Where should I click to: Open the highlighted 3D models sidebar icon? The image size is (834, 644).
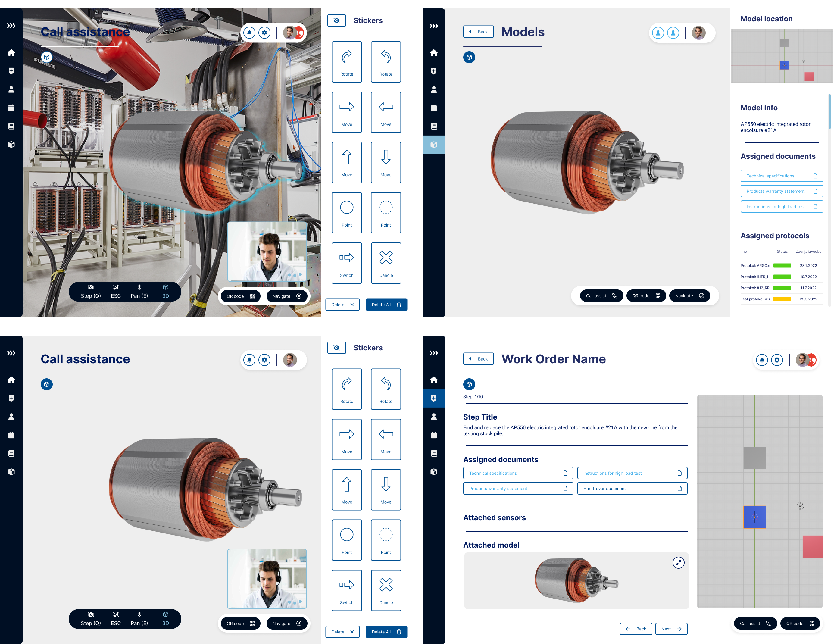click(x=433, y=145)
